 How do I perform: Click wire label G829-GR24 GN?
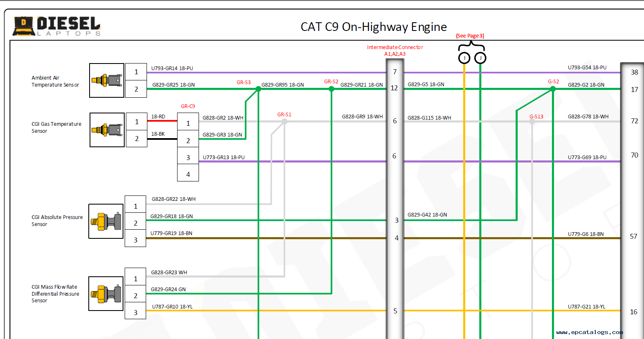[168, 290]
